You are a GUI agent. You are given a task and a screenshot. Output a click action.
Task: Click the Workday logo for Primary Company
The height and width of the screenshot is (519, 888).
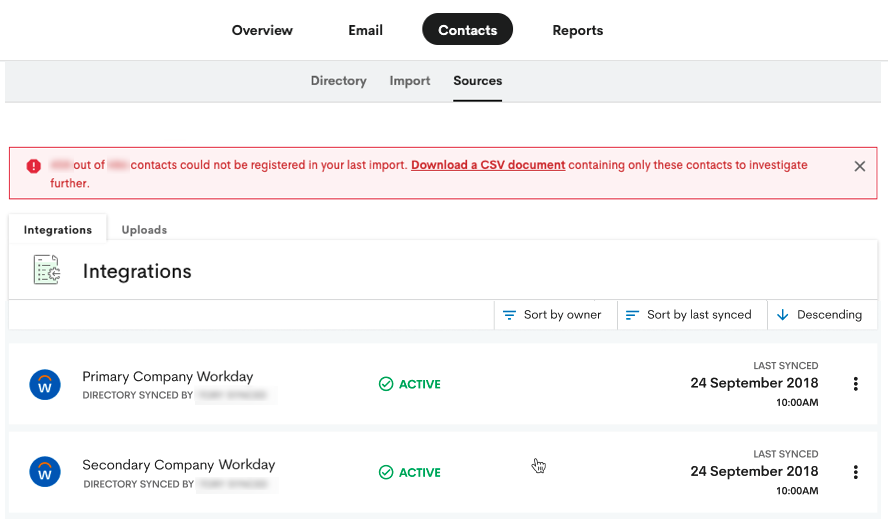click(45, 385)
